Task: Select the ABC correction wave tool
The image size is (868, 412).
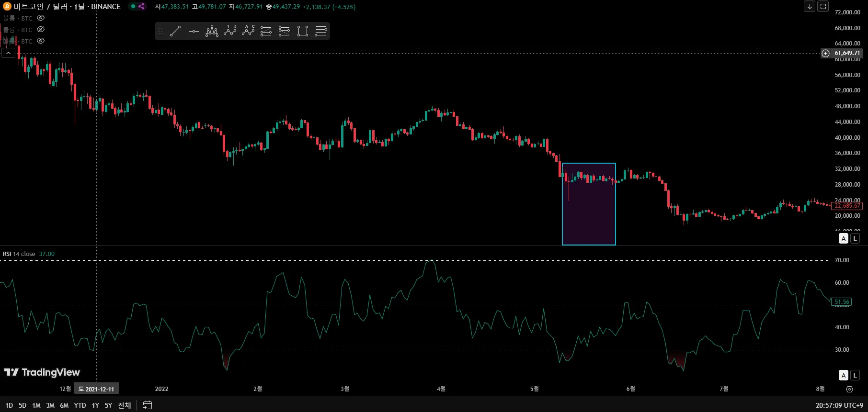Action: [248, 31]
